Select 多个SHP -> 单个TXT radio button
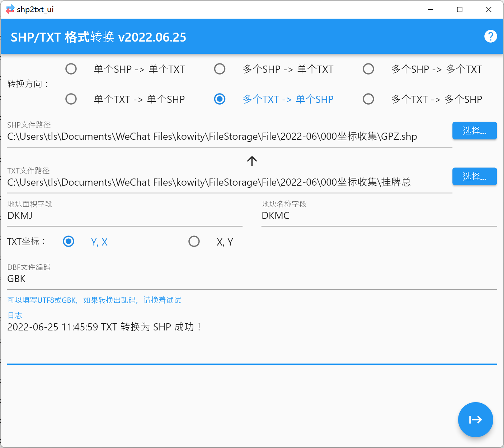504x448 pixels. pos(220,69)
